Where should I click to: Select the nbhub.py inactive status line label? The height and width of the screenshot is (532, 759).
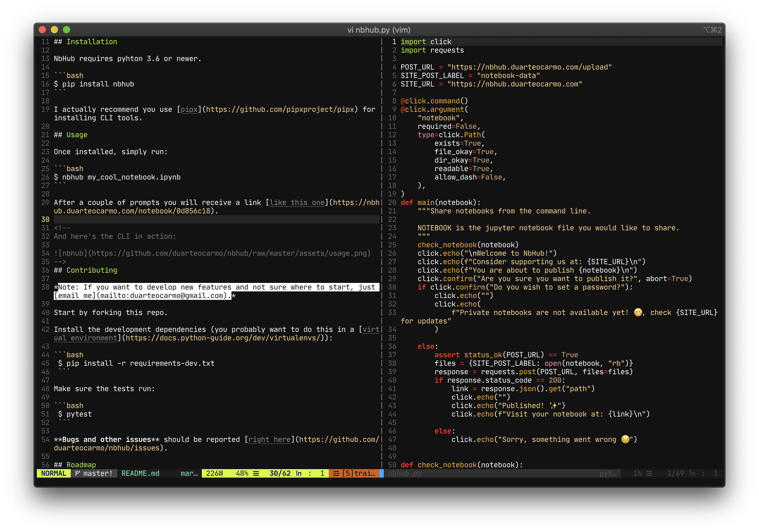pos(404,473)
